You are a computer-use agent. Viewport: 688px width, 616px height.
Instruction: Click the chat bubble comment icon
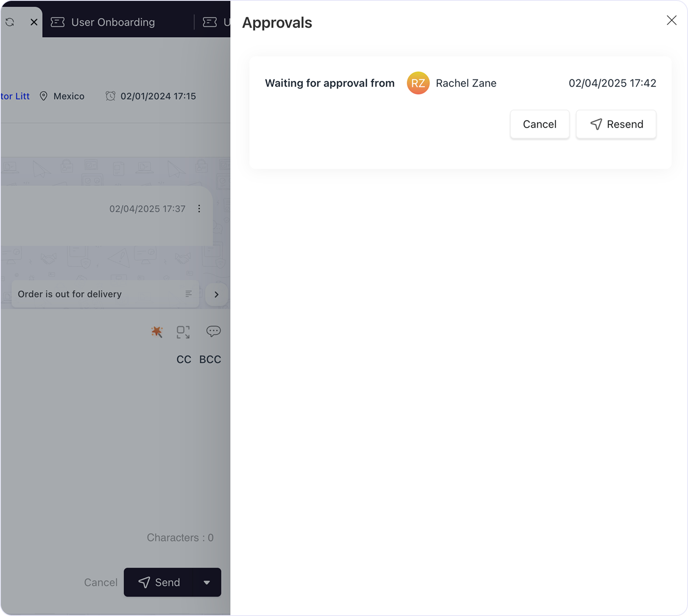213,331
